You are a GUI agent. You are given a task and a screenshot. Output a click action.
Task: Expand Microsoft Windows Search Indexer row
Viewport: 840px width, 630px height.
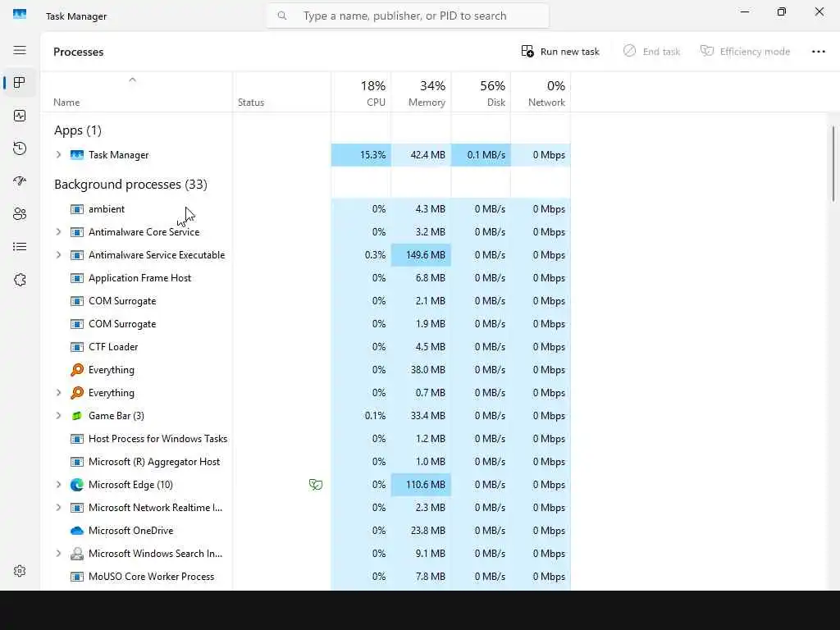58,554
